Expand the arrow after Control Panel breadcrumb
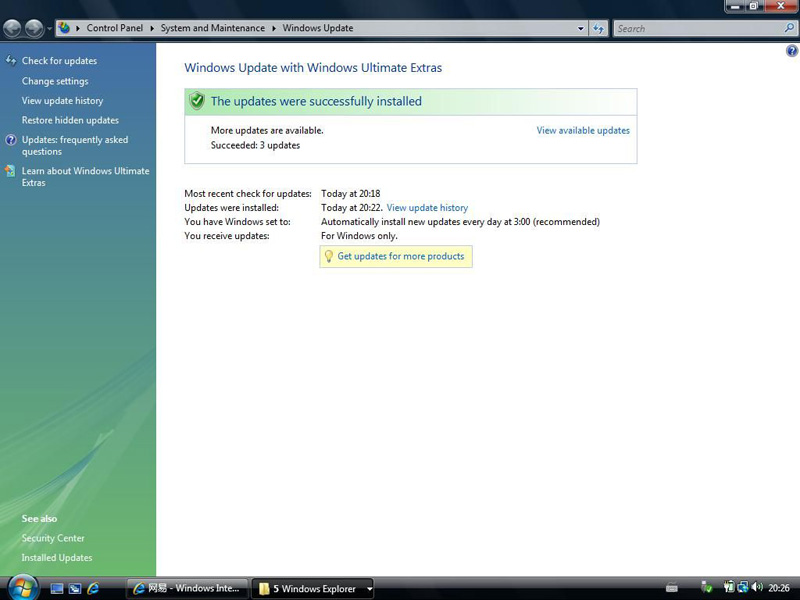The height and width of the screenshot is (600, 800). pos(152,29)
